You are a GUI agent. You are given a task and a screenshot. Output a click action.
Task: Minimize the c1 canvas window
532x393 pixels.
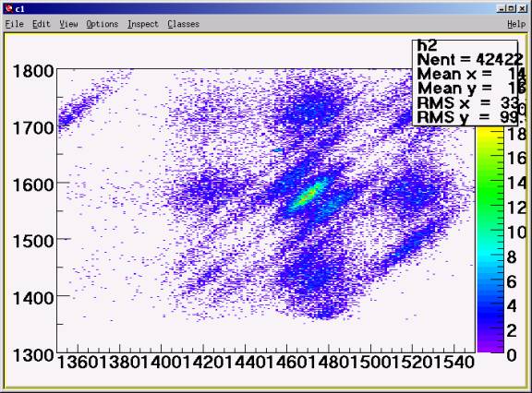[502, 9]
